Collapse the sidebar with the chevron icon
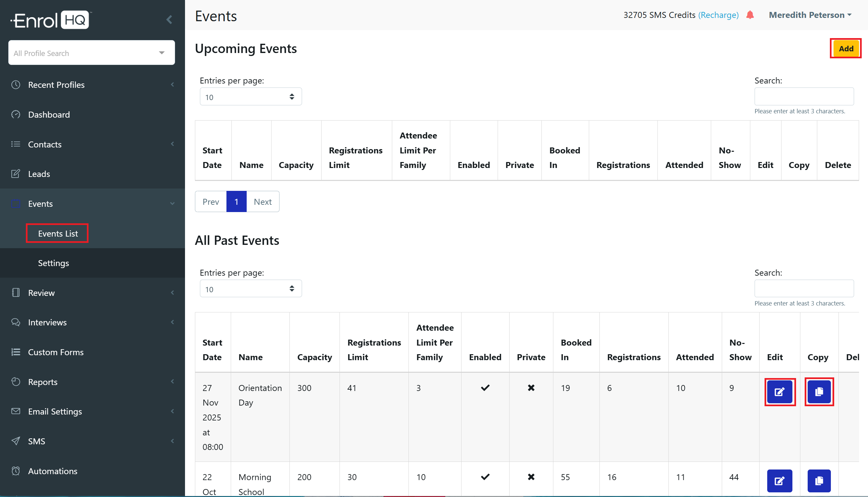Image resolution: width=868 pixels, height=497 pixels. tap(169, 20)
